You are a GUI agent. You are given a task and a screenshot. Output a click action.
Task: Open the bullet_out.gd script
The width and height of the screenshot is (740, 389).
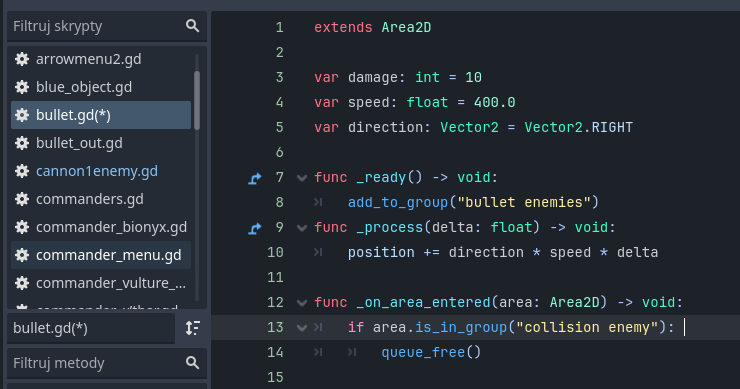[101, 143]
